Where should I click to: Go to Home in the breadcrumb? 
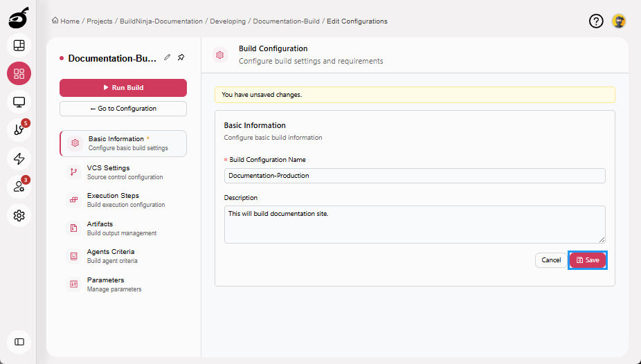click(70, 21)
